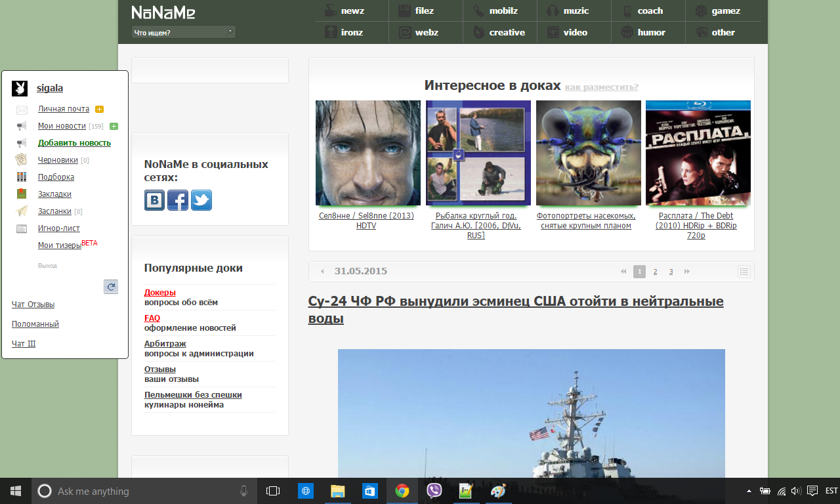Click green plus next to Мои новости
This screenshot has width=840, height=504.
pos(114,127)
